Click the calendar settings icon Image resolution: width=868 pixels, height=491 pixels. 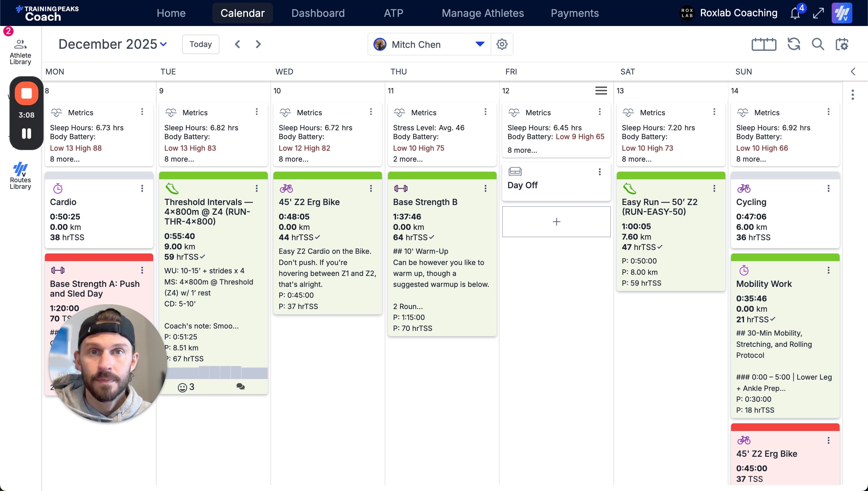(x=842, y=44)
